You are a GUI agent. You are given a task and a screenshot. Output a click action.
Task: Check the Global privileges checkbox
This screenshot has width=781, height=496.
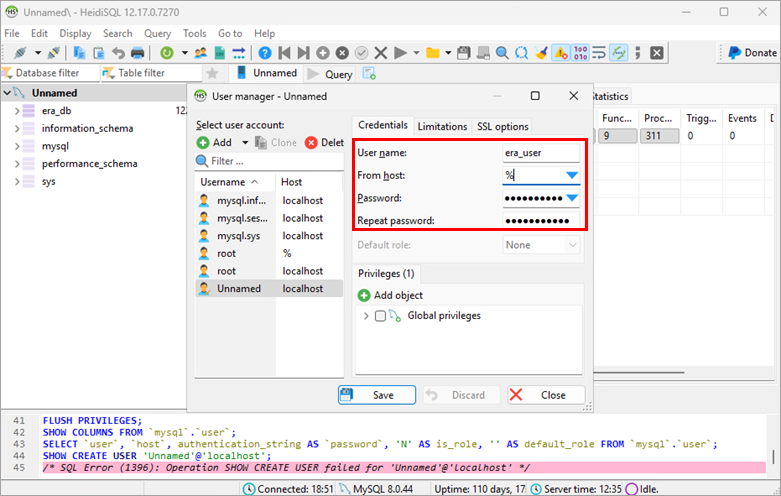point(380,316)
